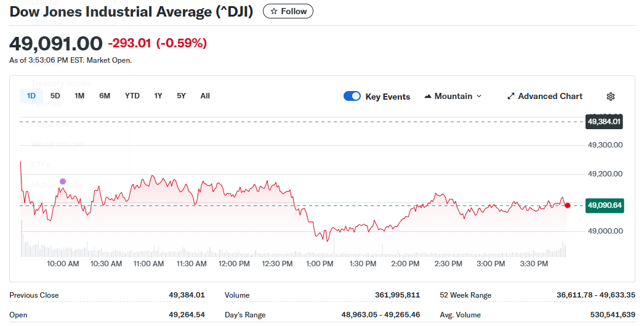
Task: Click the 2:30 PM time axis label
Action: [448, 264]
